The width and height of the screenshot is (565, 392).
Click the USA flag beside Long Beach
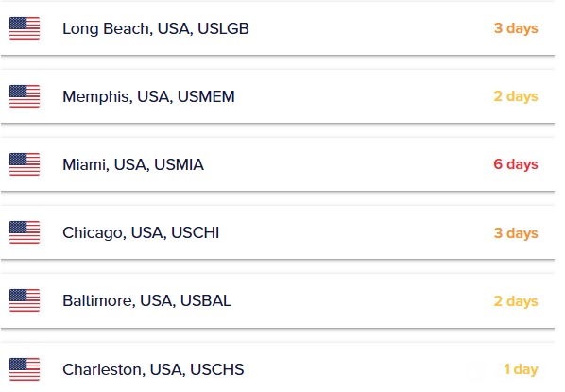click(x=25, y=28)
